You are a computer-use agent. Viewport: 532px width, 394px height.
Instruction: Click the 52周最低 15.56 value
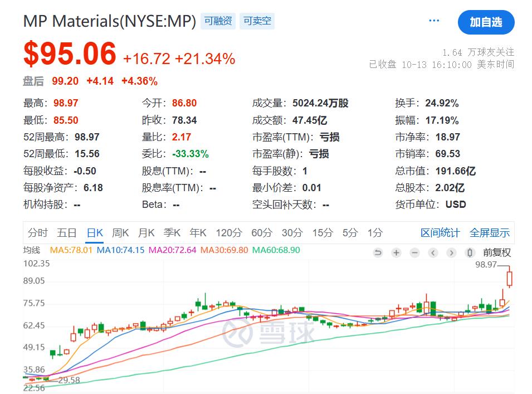(87, 154)
